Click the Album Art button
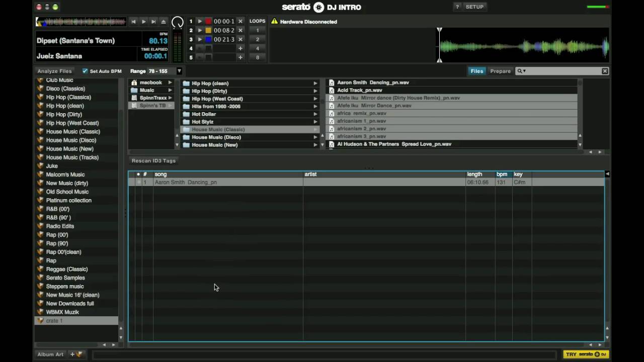644x362 pixels. pos(50,354)
